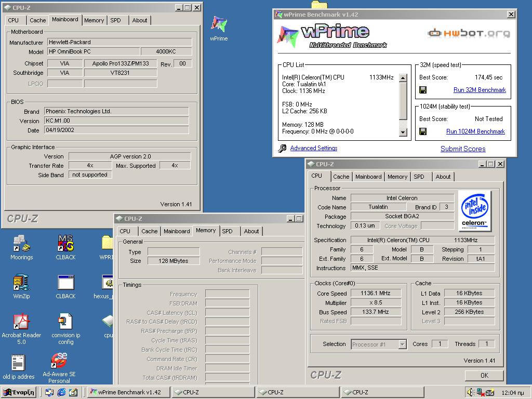
Task: Click the CPU List scroll down arrow
Action: click(x=403, y=132)
